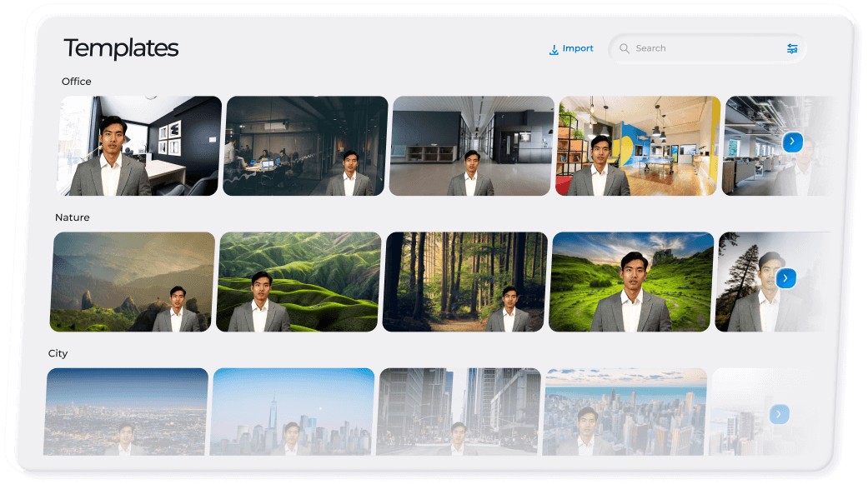Click the search magnifier icon
Viewport: 868px width, 484px height.
point(625,48)
